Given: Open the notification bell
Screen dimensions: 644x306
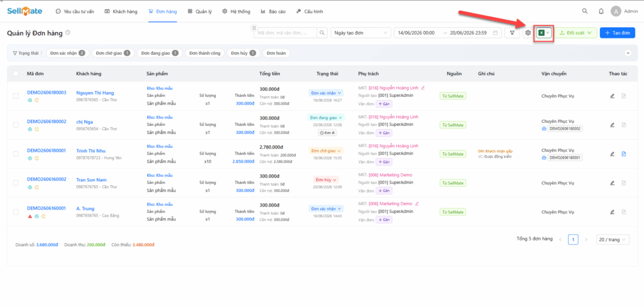Looking at the screenshot, I should click(x=601, y=11).
